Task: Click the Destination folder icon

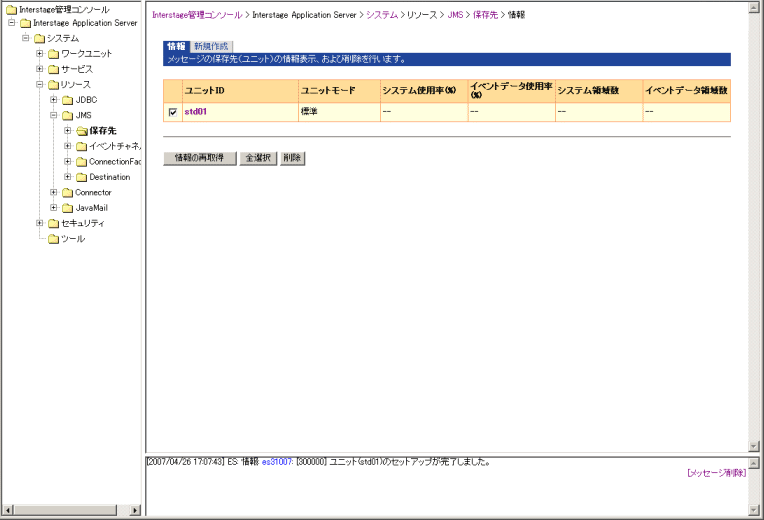Action: [x=82, y=177]
